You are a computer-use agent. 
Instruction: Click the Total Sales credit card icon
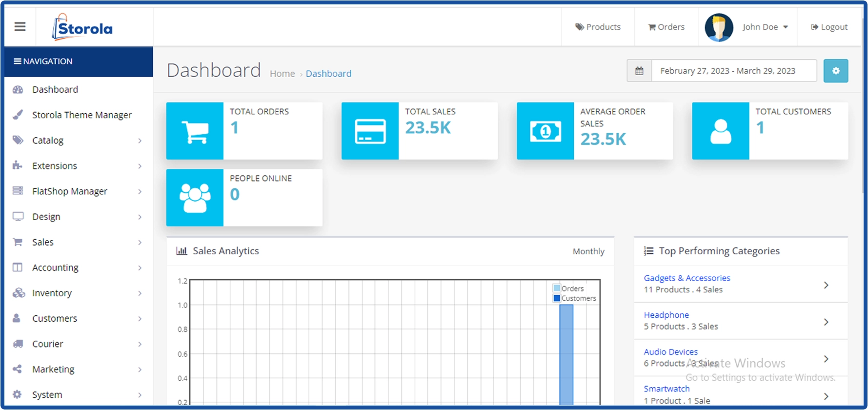click(370, 131)
